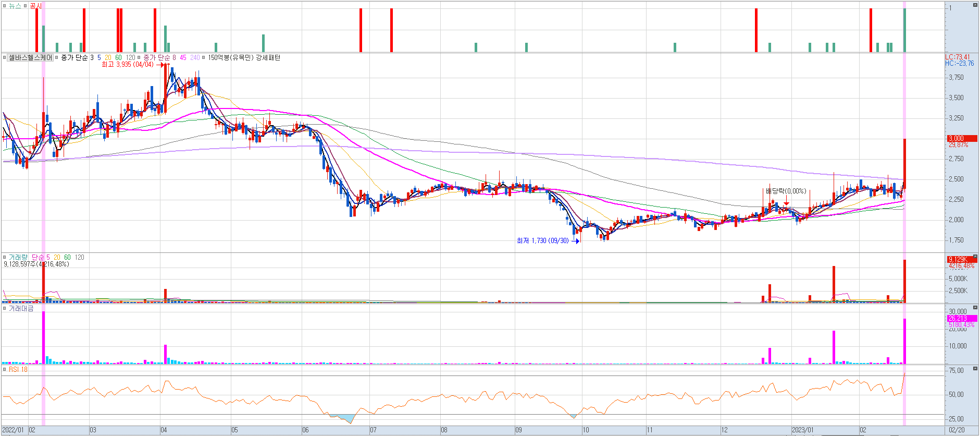Click the 1,750 price axis label

[x=956, y=240]
